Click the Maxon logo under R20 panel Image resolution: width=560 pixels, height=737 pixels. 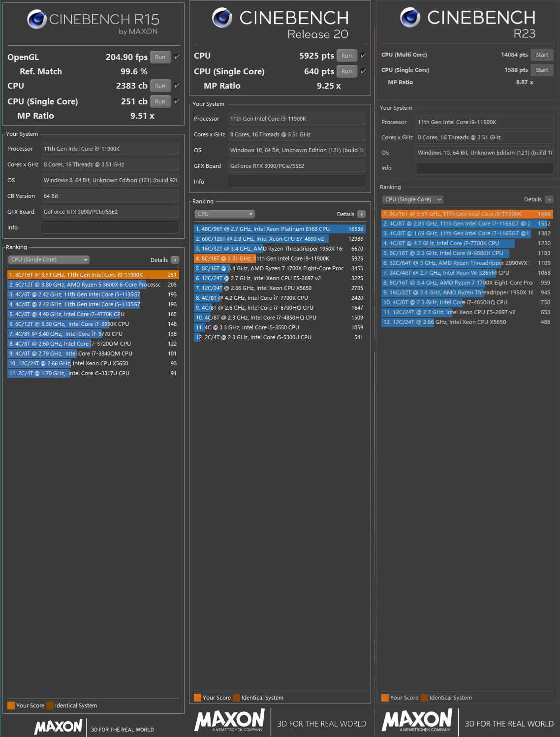229,721
